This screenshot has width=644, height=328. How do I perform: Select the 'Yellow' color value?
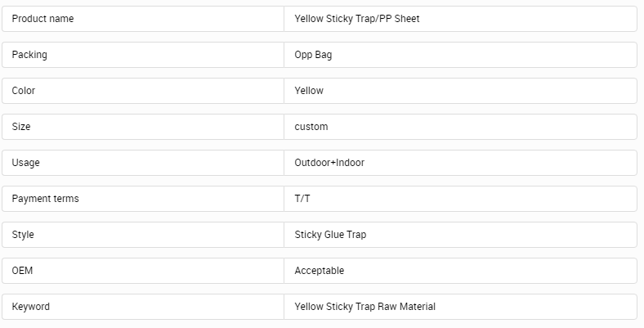309,91
